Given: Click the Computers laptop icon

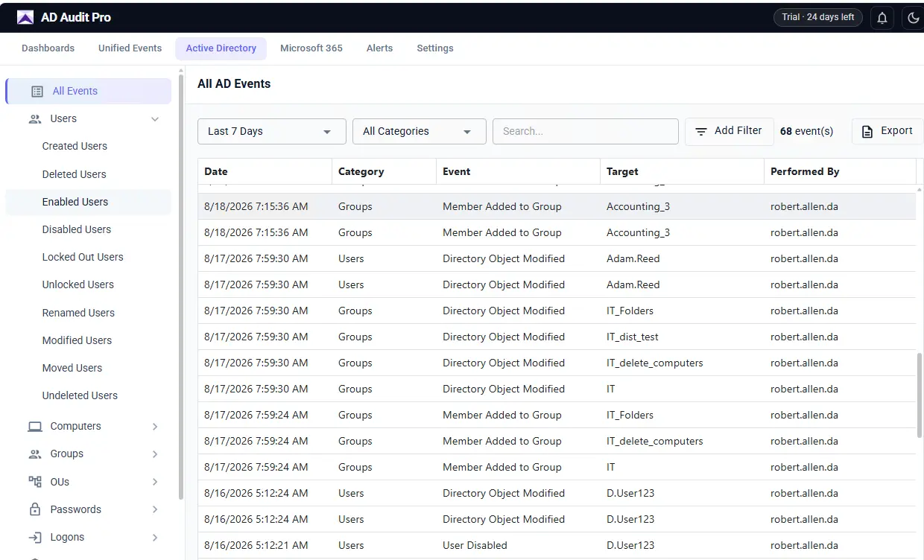Looking at the screenshot, I should click(x=35, y=427).
